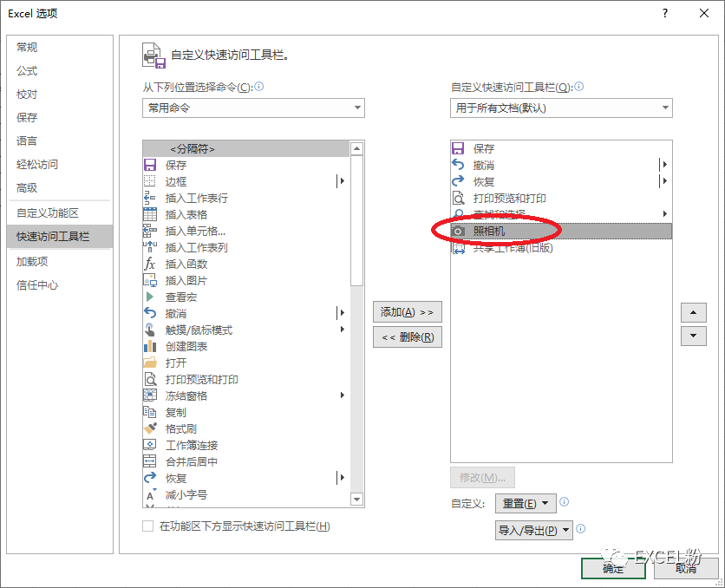Select the Insert Table icon
The image size is (725, 588).
coord(150,214)
